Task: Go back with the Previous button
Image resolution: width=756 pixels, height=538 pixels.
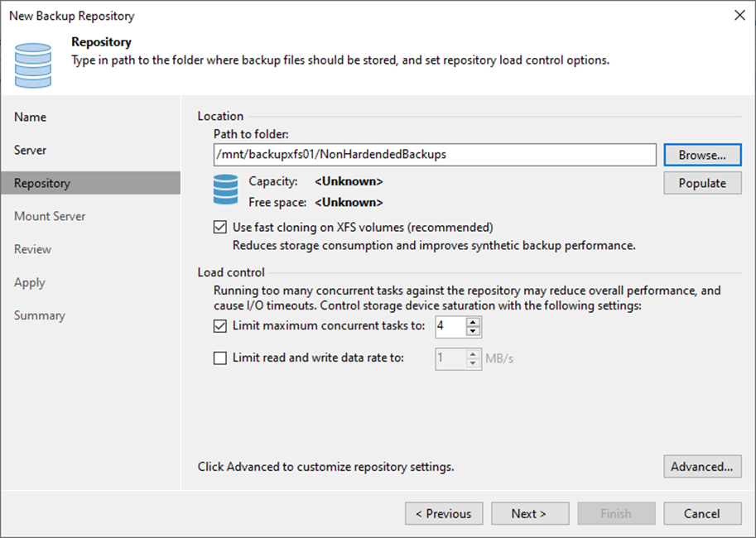Action: click(x=444, y=513)
